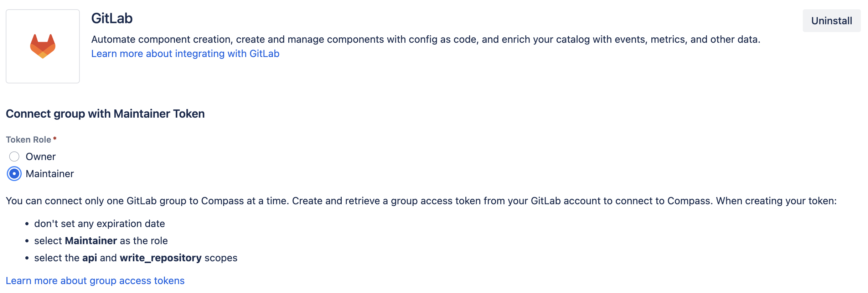
Task: Click the "don't set any expiration date" bullet
Action: pyautogui.click(x=99, y=223)
